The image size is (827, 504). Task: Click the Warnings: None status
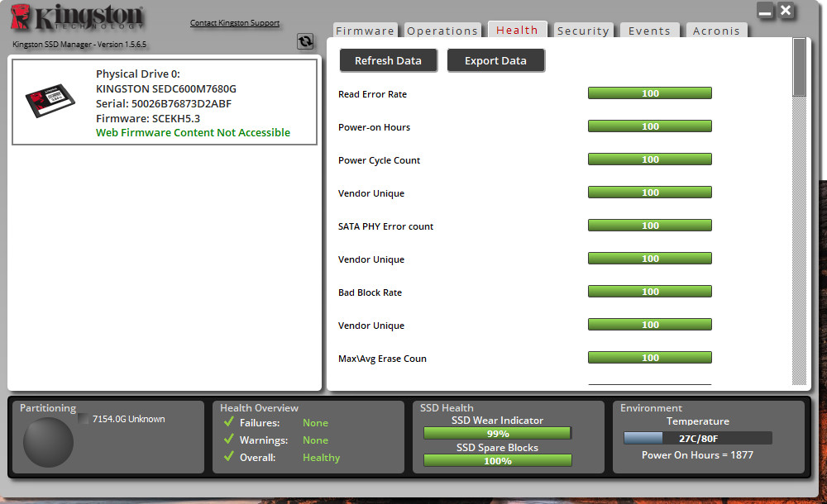click(284, 440)
